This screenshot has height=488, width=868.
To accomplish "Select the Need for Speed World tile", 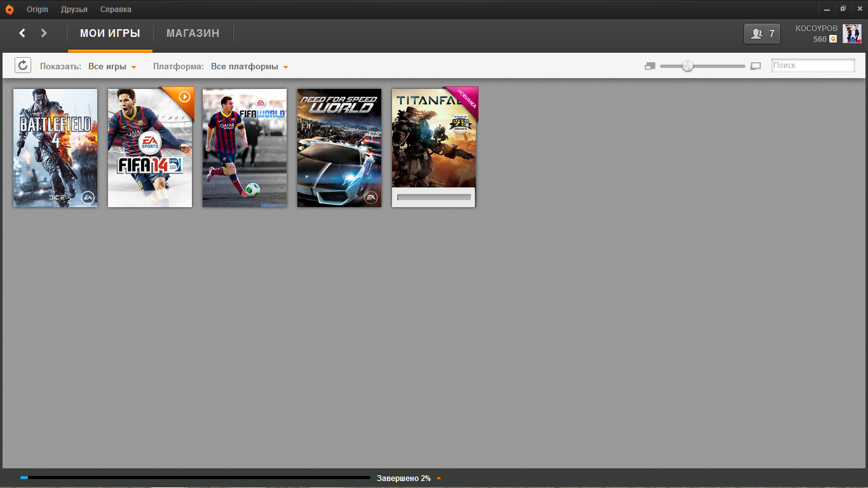I will 339,147.
